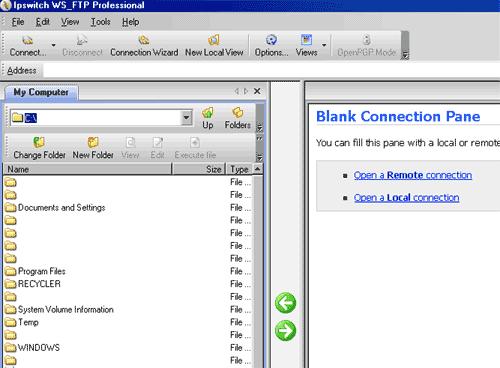
Task: Open the Options dialog
Action: click(x=271, y=46)
